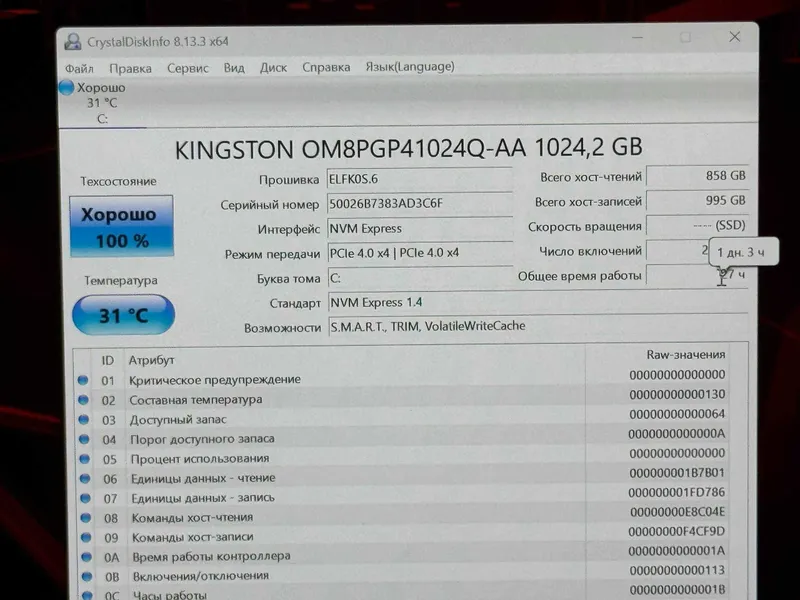Viewport: 800px width, 600px height.
Task: Select row 09 Команды хост-записи
Action: tap(402, 535)
